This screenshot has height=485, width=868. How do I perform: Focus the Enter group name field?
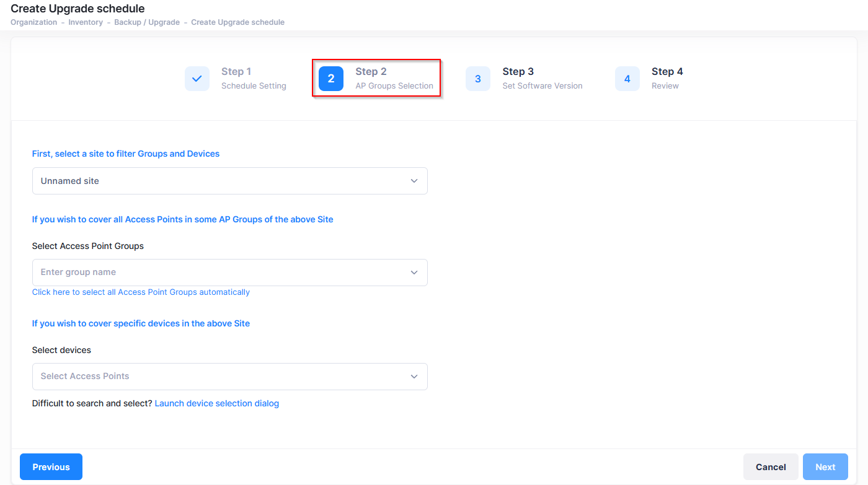(x=217, y=273)
